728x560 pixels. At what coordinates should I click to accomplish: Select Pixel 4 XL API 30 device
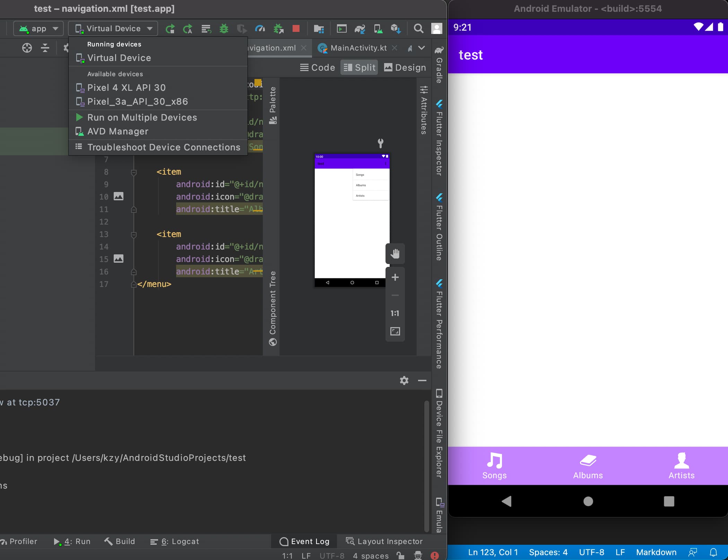click(158, 88)
